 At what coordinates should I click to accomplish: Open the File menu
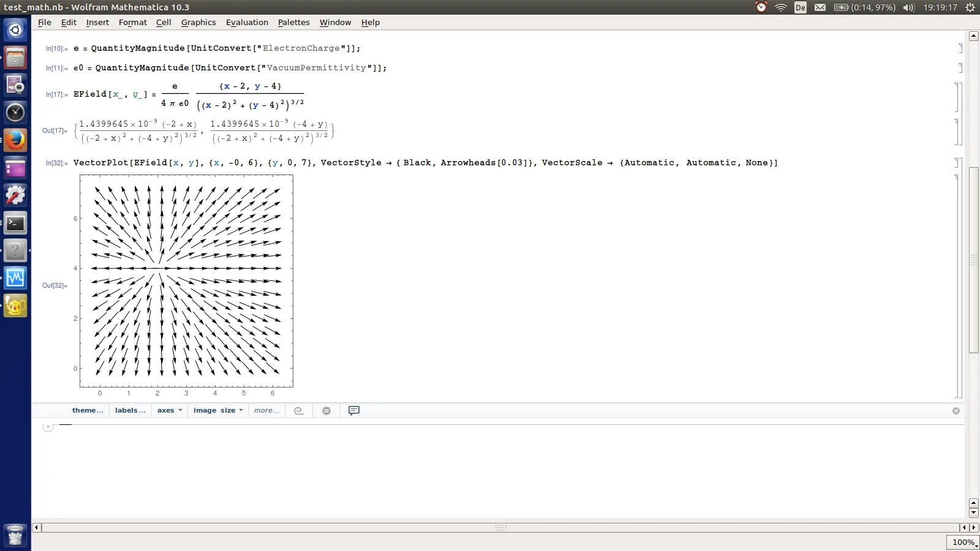coord(45,22)
